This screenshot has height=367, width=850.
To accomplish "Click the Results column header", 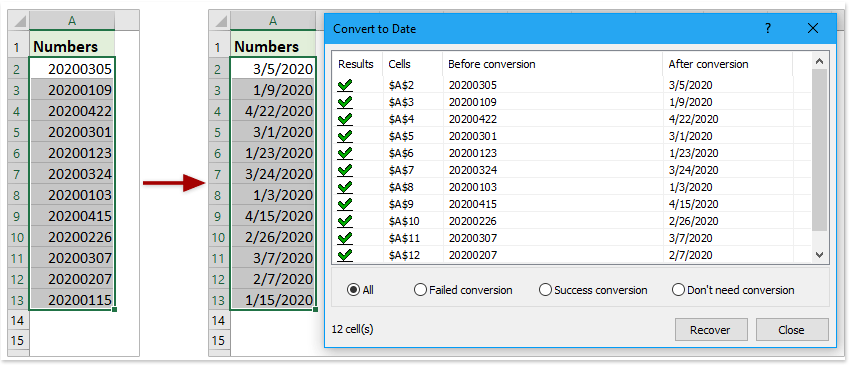I will tap(356, 64).
